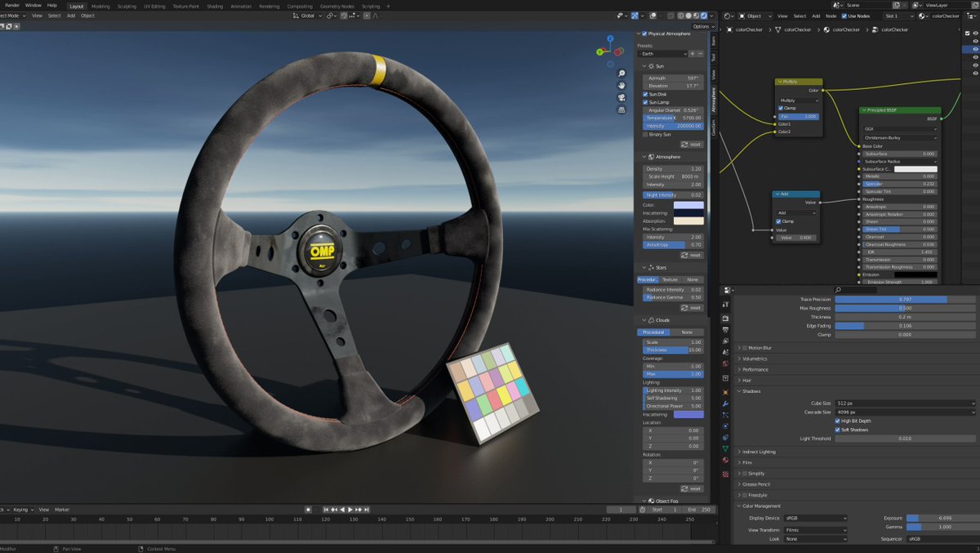Image resolution: width=980 pixels, height=553 pixels.
Task: Switch to the Shading workspace tab
Action: point(214,6)
